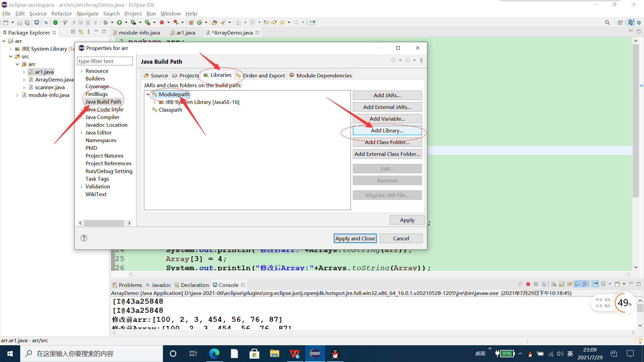Expand the Java Code Style properties node
Viewport: 644px width, 362px height.
(81, 110)
